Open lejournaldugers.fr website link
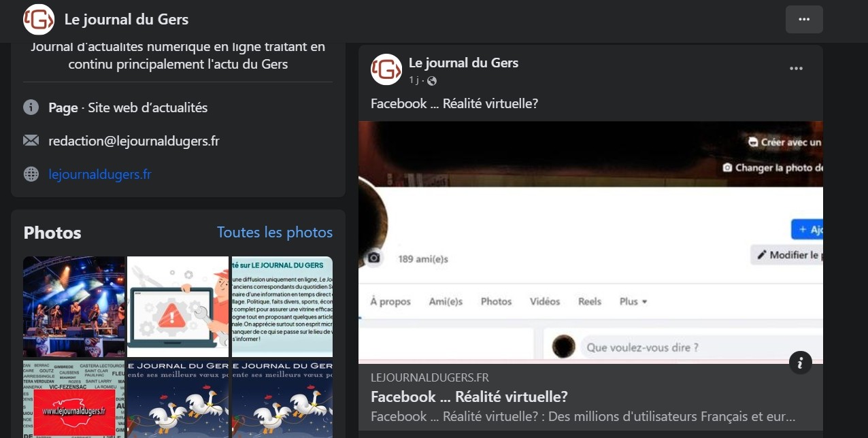The width and height of the screenshot is (868, 438). [x=100, y=174]
